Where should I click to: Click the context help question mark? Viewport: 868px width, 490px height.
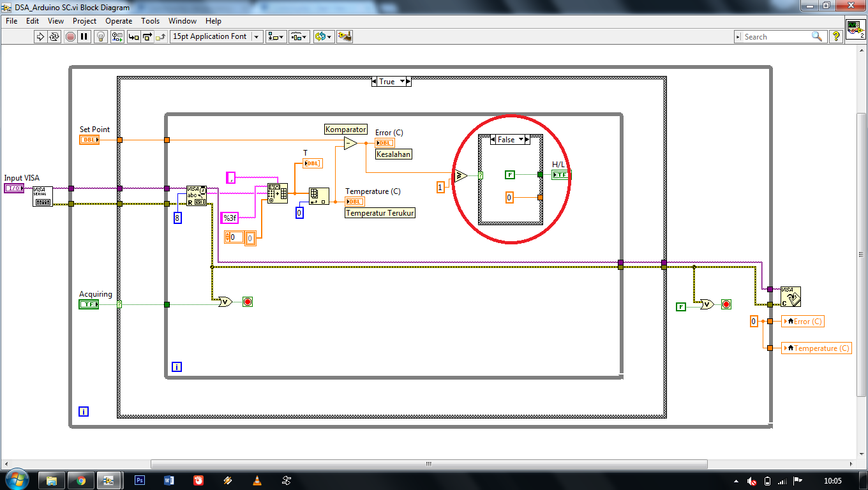(836, 37)
